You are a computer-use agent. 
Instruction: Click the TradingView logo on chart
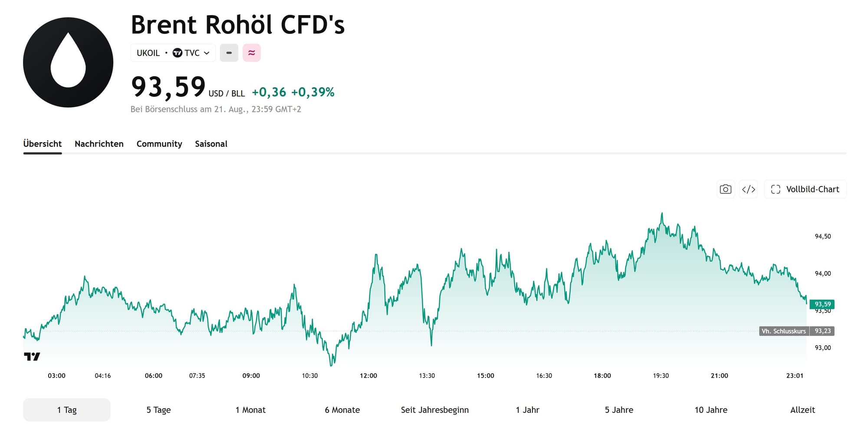(x=32, y=356)
